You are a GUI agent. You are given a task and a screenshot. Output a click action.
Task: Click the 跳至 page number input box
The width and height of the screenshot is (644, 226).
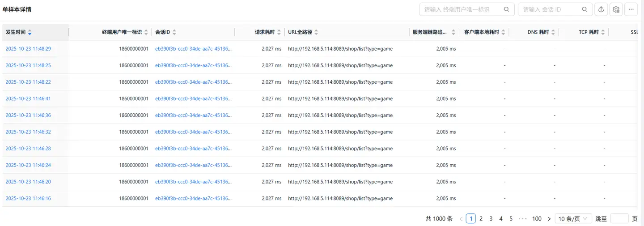point(619,219)
